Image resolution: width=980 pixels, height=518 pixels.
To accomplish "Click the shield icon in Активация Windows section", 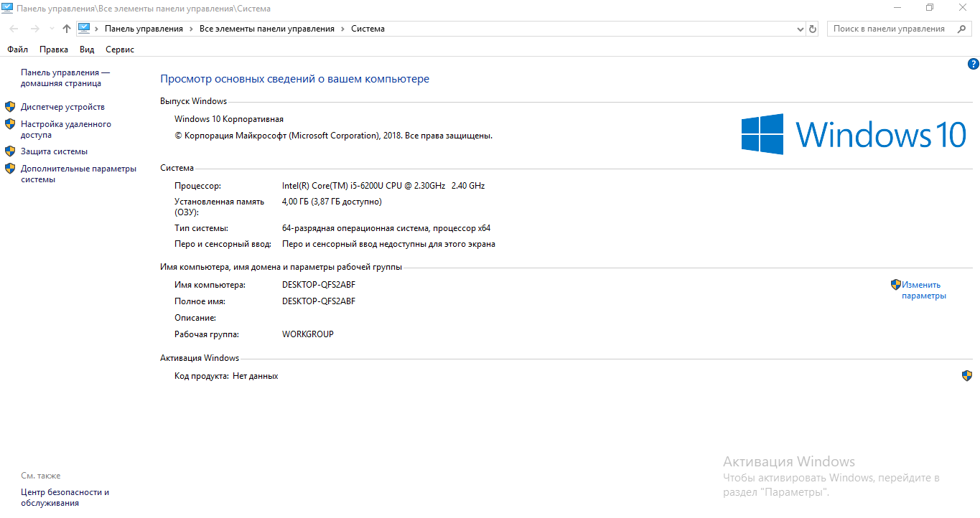I will [x=966, y=375].
